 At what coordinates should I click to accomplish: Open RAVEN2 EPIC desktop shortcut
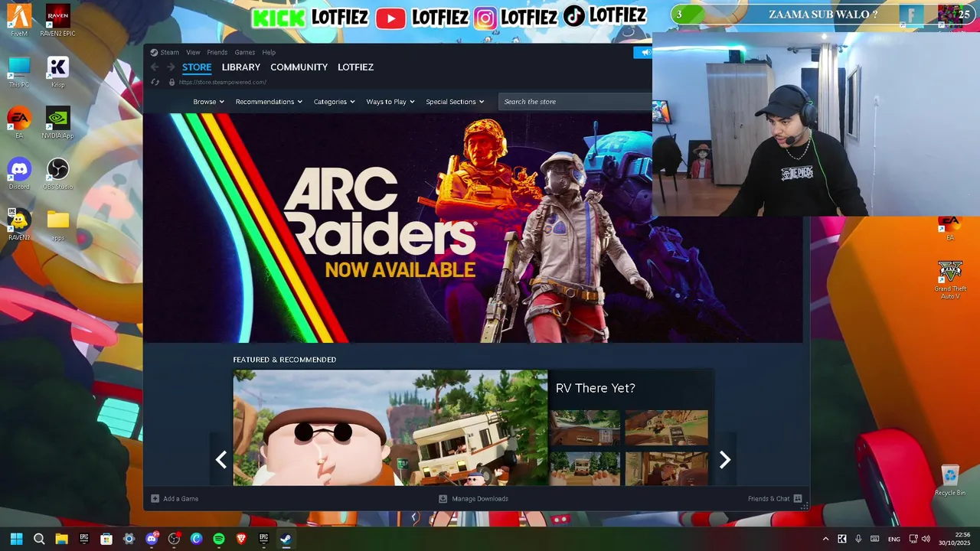coord(57,20)
